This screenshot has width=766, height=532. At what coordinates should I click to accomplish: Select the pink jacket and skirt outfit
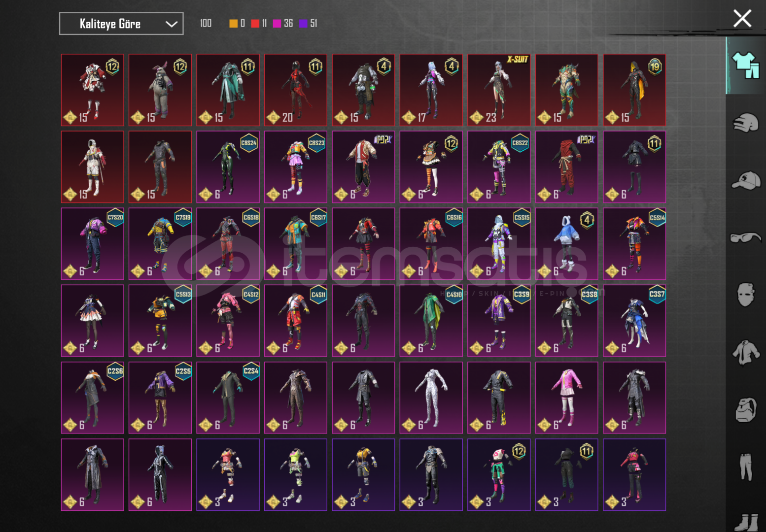pos(567,398)
